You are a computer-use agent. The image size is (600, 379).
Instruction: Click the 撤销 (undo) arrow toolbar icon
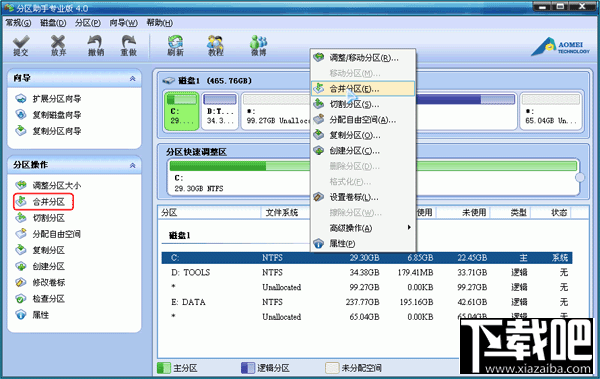[96, 46]
